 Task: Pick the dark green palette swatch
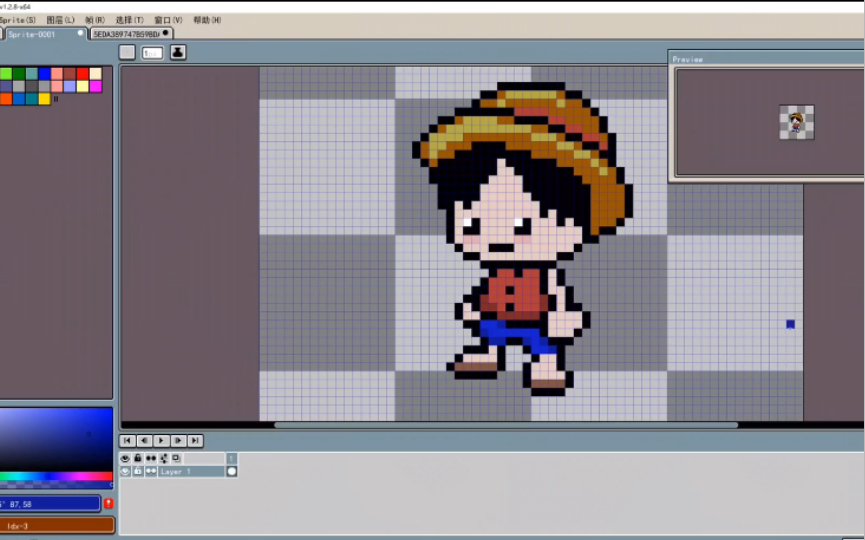(x=19, y=73)
